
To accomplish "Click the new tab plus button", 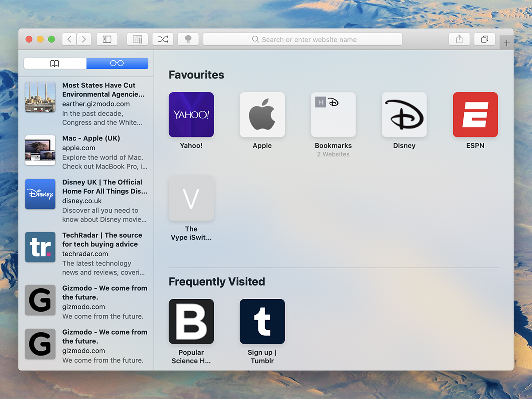I will (506, 42).
